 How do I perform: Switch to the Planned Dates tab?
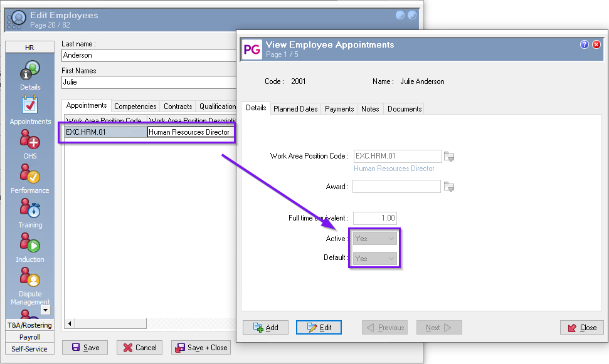point(295,108)
